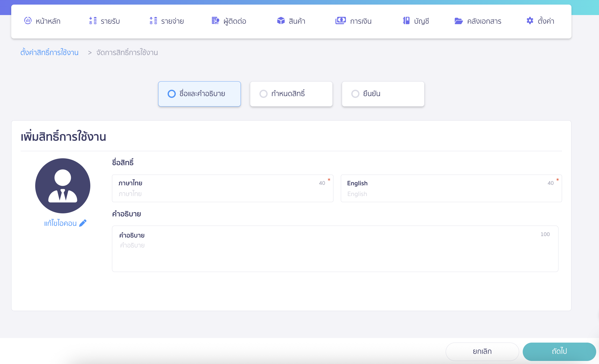Click the ภาษาไทย name input field
The width and height of the screenshot is (599, 364).
(x=222, y=193)
